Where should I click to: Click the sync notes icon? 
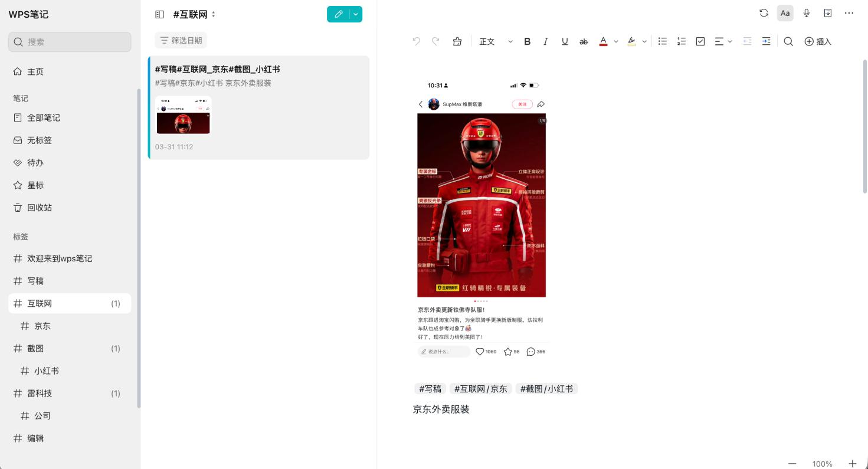click(764, 13)
